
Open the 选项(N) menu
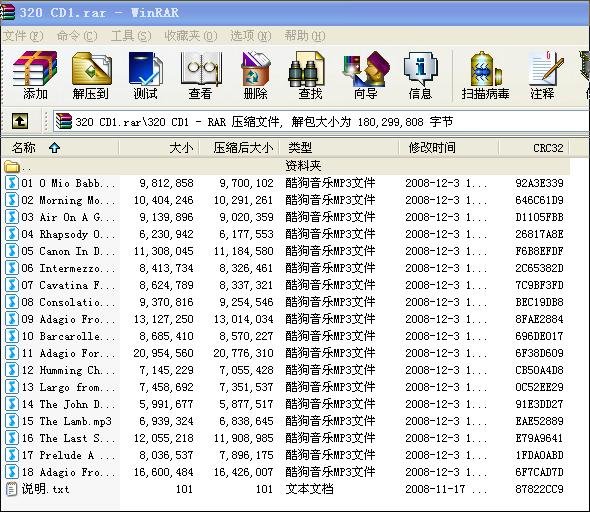[251, 36]
